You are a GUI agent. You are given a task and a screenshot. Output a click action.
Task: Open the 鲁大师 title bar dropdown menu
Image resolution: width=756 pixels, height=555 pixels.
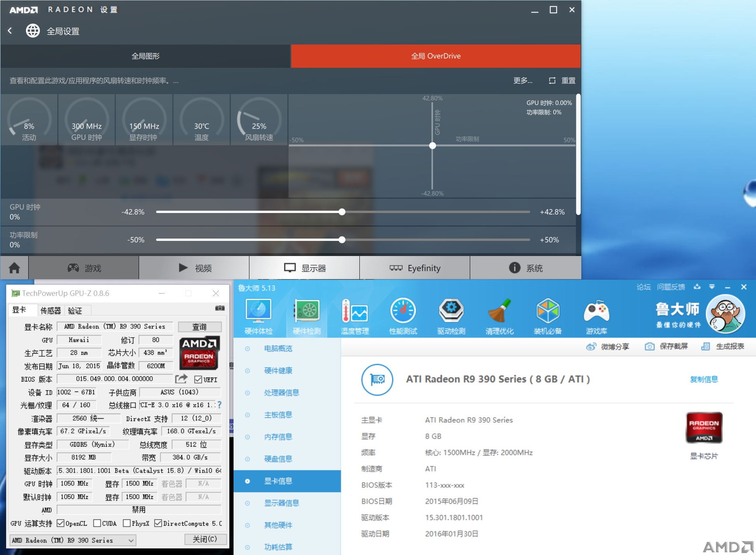712,287
